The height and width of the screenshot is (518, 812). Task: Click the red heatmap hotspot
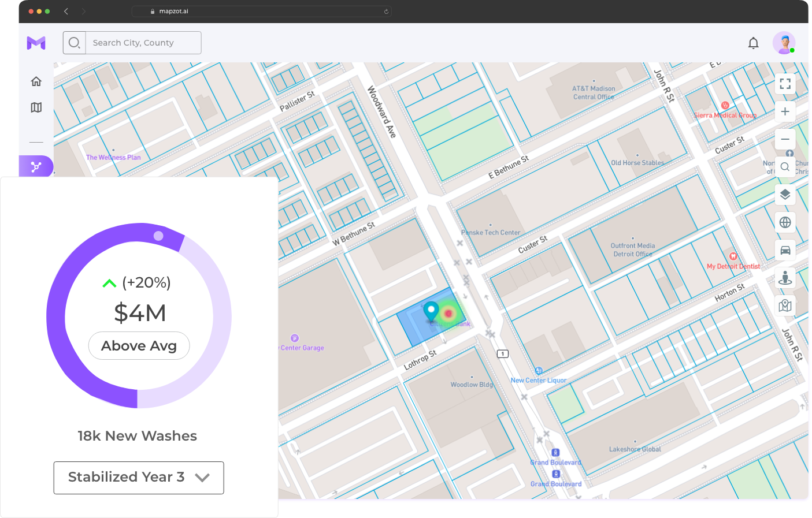click(448, 314)
